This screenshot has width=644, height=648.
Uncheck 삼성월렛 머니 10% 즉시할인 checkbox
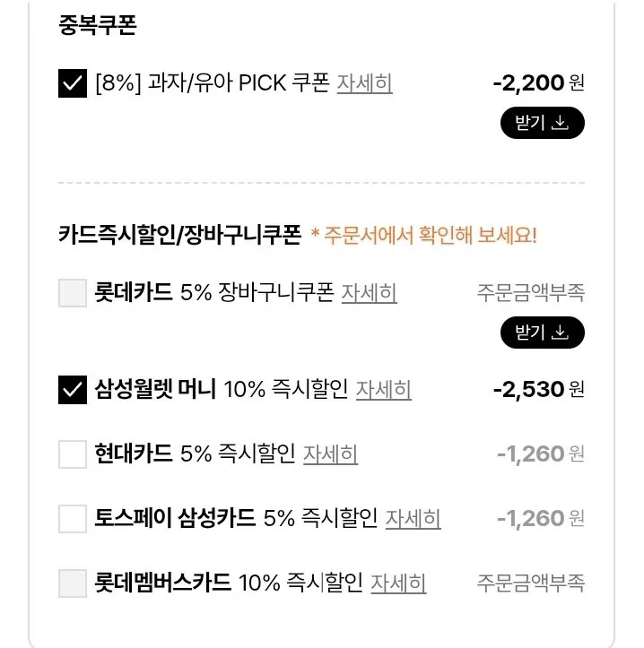click(72, 390)
